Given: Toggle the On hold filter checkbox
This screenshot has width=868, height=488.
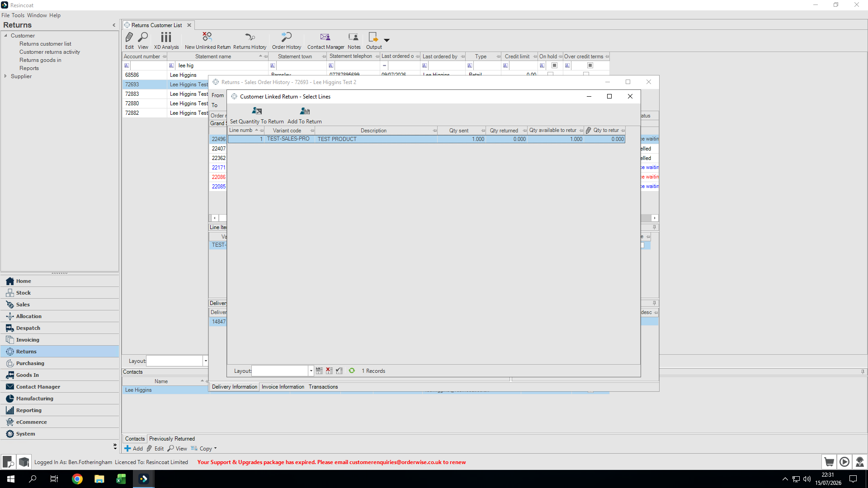Looking at the screenshot, I should pyautogui.click(x=554, y=66).
